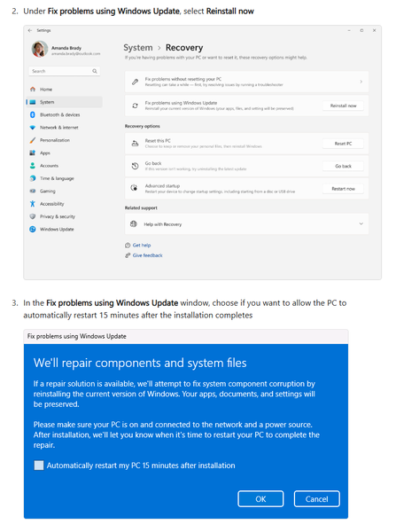396x532 pixels.
Task: Select Gaming in the sidebar
Action: 47,191
